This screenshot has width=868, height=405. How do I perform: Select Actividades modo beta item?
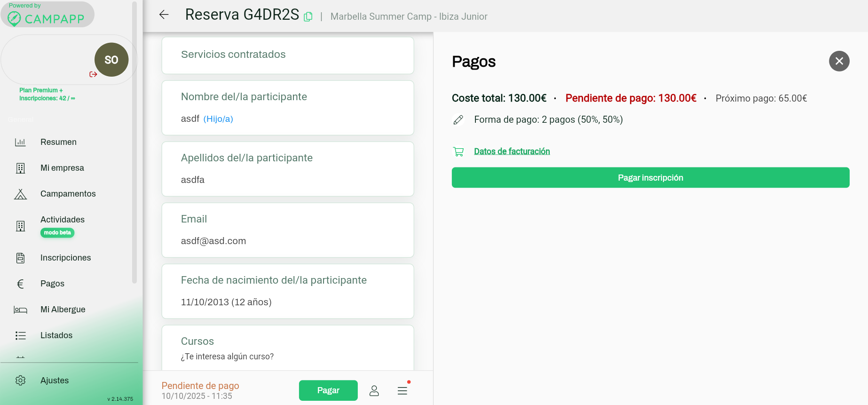point(63,220)
